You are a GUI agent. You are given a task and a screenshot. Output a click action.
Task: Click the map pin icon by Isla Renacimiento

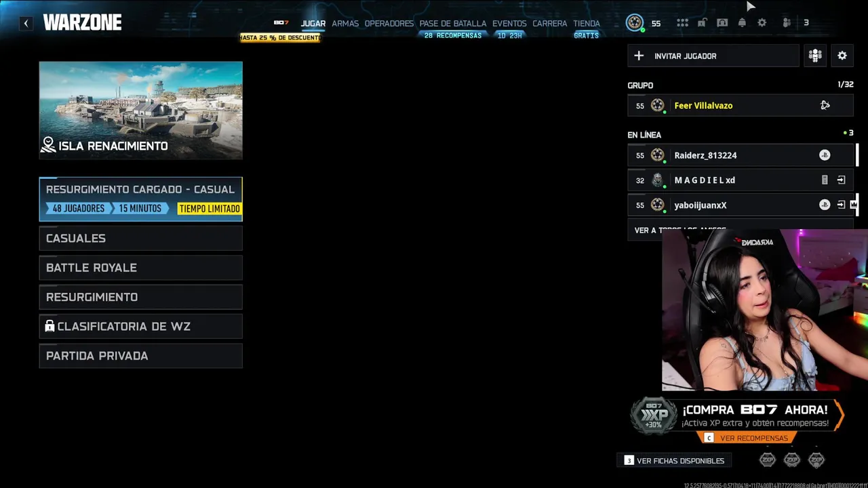point(48,145)
